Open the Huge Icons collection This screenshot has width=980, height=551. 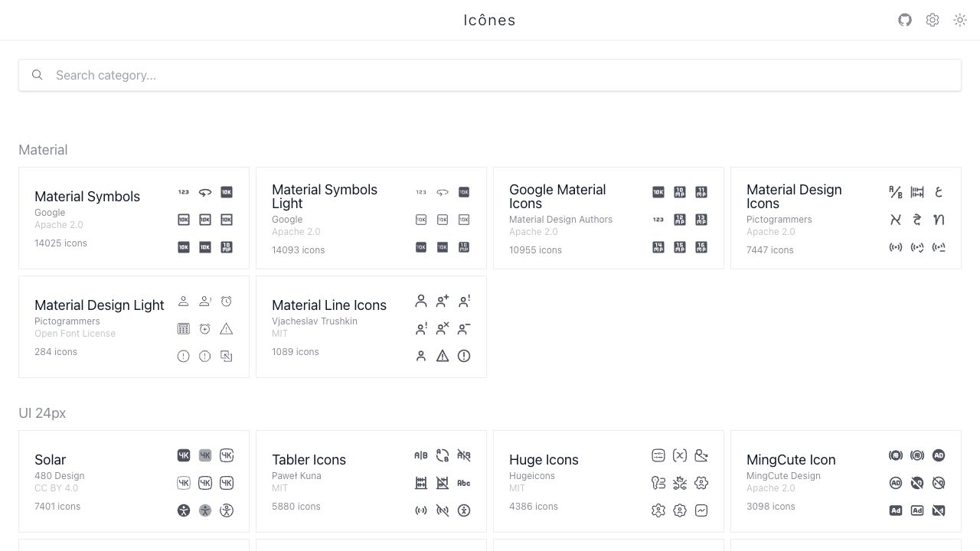tap(544, 460)
